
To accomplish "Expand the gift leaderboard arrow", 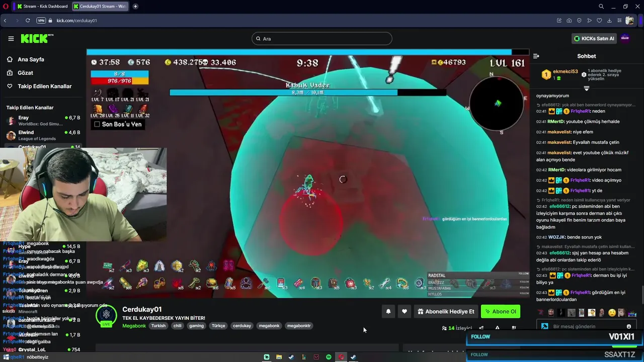I will click(x=587, y=88).
